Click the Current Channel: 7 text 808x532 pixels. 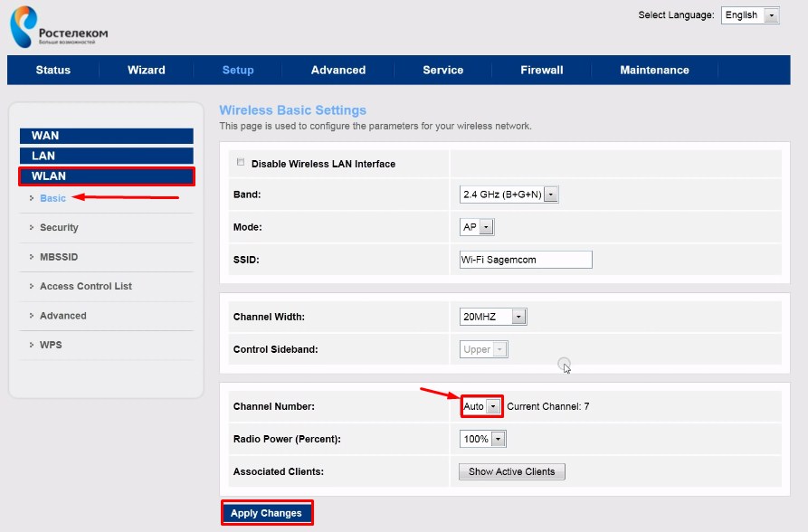pos(547,406)
